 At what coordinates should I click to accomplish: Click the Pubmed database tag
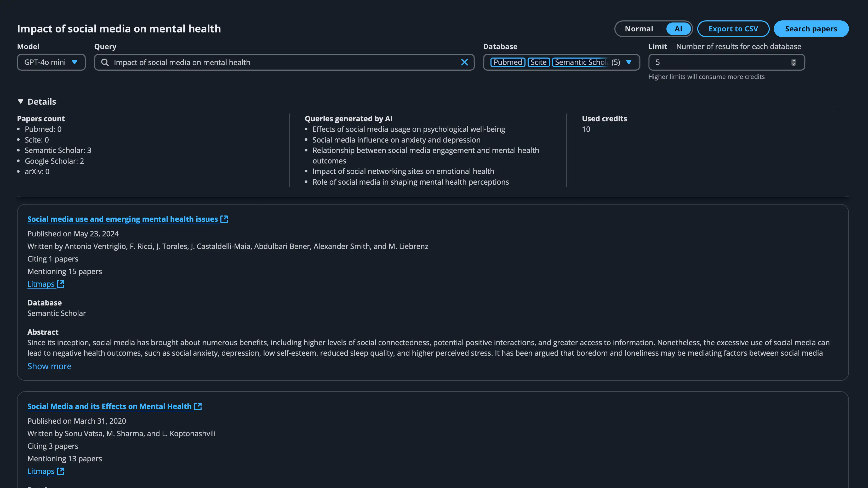pos(507,62)
